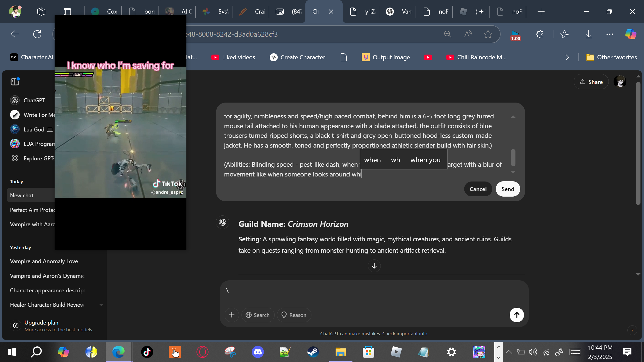The height and width of the screenshot is (362, 644).
Task: Open the Create Character bookmark
Action: [298, 57]
